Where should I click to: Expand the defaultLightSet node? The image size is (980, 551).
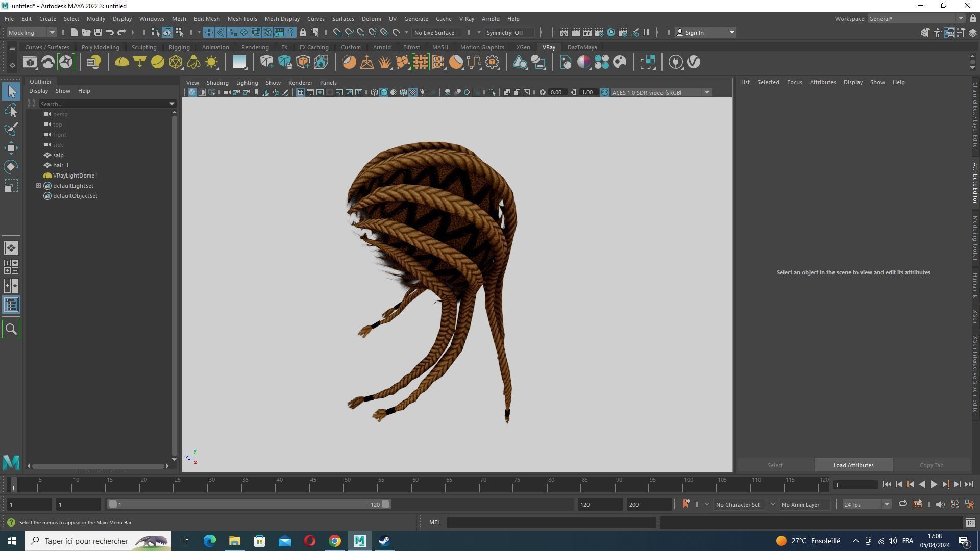click(x=39, y=186)
